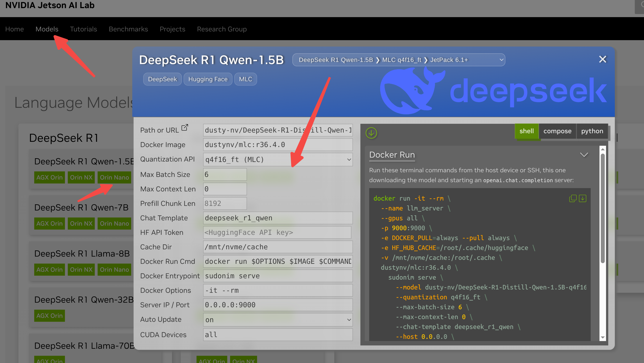Screen dimensions: 644x363
Task: Click the Hugging Face tag button
Action: [x=208, y=79]
